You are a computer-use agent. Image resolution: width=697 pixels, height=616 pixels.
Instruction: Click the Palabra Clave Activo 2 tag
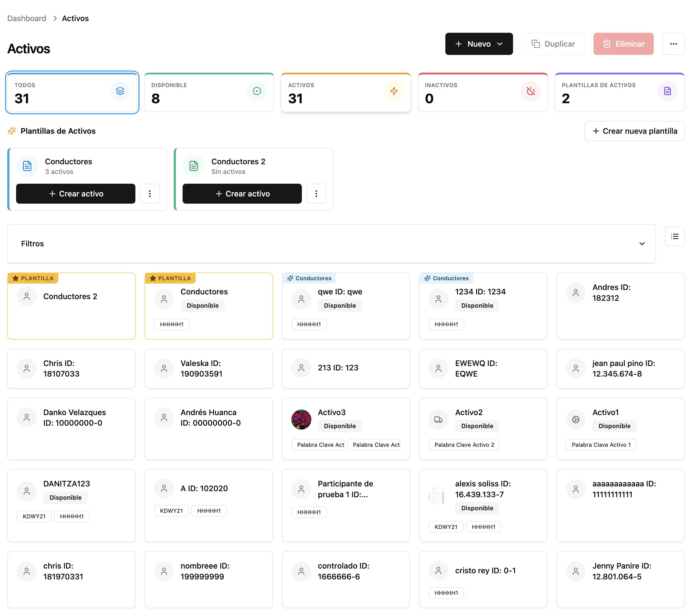click(x=464, y=445)
